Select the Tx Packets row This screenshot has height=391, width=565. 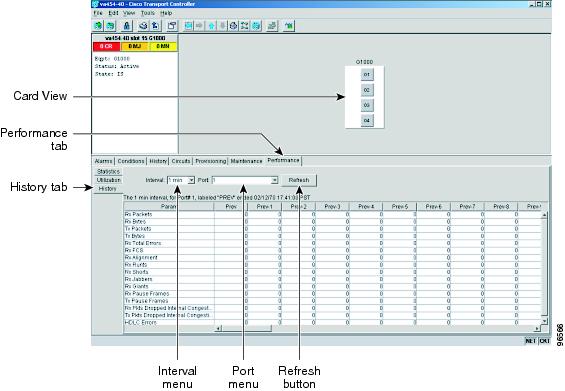332,229
